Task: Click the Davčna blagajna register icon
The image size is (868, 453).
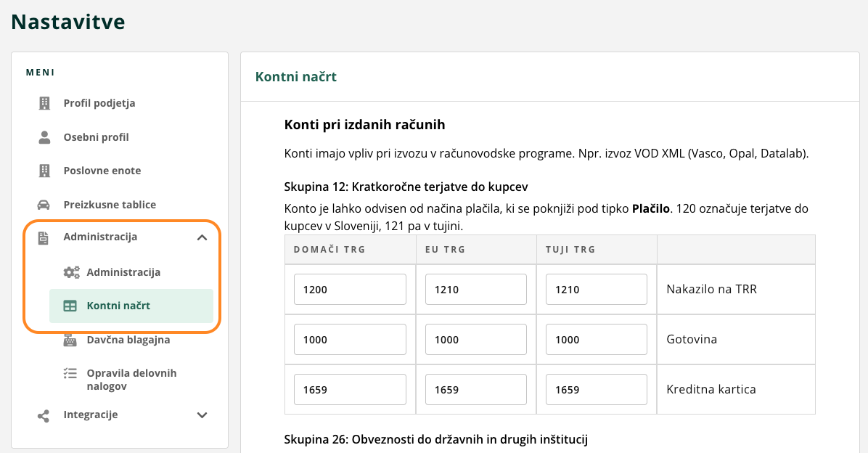Action: click(x=70, y=340)
